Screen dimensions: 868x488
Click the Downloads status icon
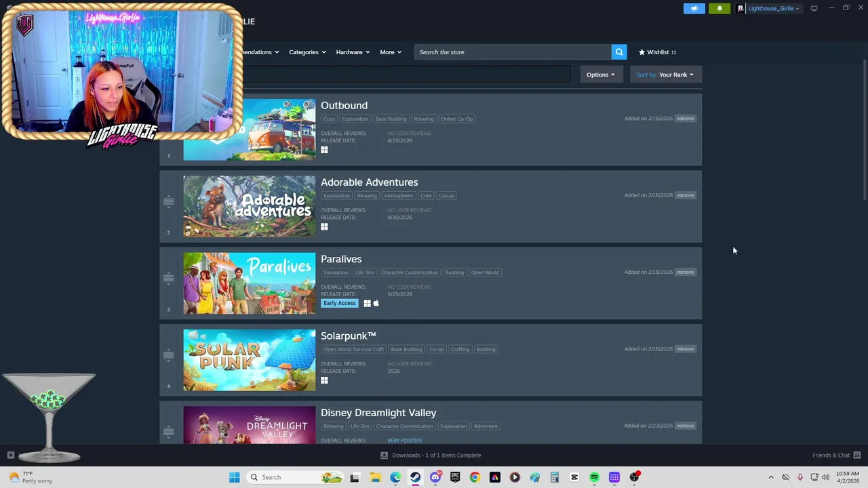point(384,455)
